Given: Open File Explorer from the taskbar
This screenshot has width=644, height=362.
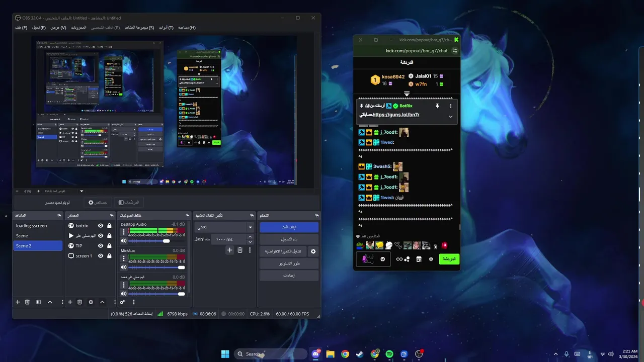Looking at the screenshot, I should click(x=330, y=354).
